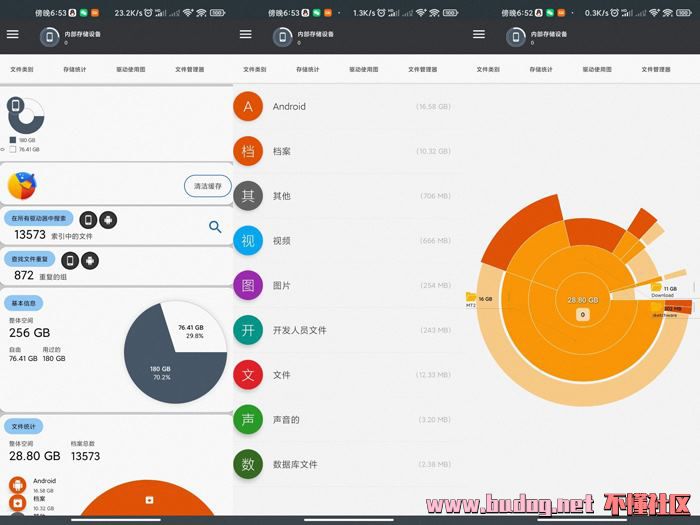Tap 872 duplicate groups count

pos(24,275)
